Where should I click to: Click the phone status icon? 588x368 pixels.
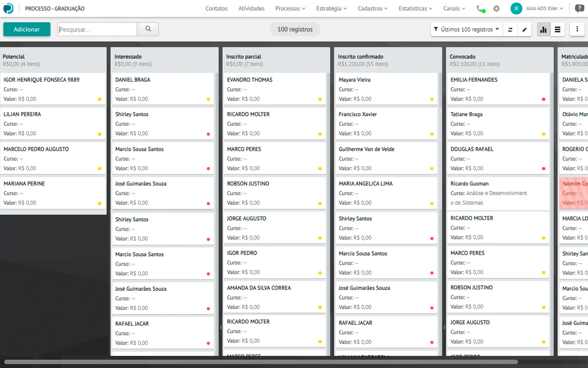click(480, 9)
